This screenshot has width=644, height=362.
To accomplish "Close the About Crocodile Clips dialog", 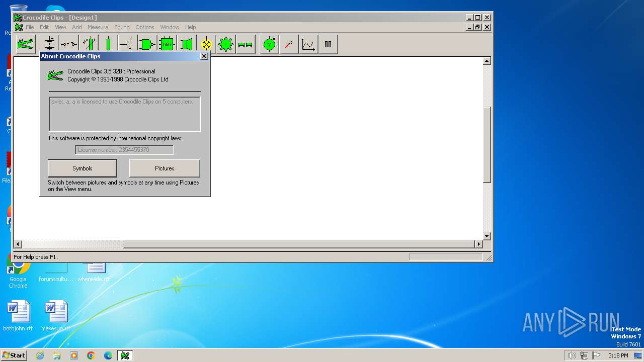I will 204,56.
